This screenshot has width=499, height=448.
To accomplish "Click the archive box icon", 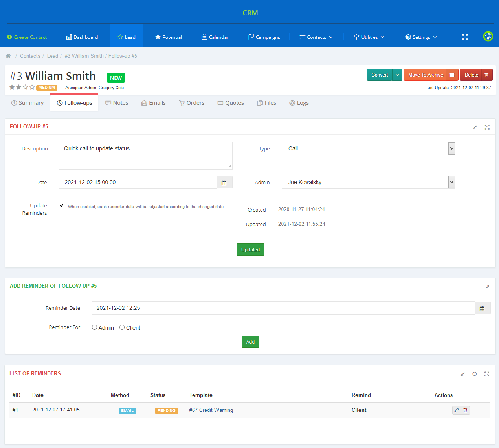I will point(452,75).
